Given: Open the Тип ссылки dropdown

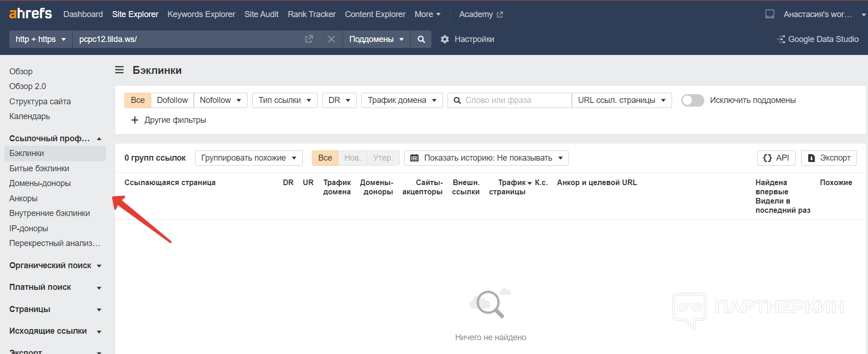Looking at the screenshot, I should [x=285, y=100].
